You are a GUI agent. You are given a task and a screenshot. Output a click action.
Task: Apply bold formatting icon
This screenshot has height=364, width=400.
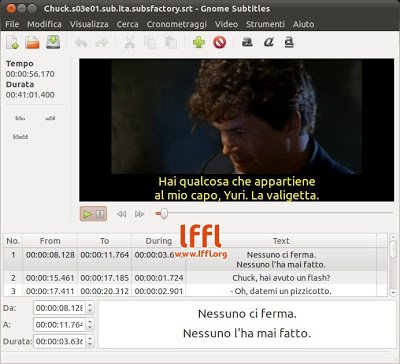(x=247, y=42)
